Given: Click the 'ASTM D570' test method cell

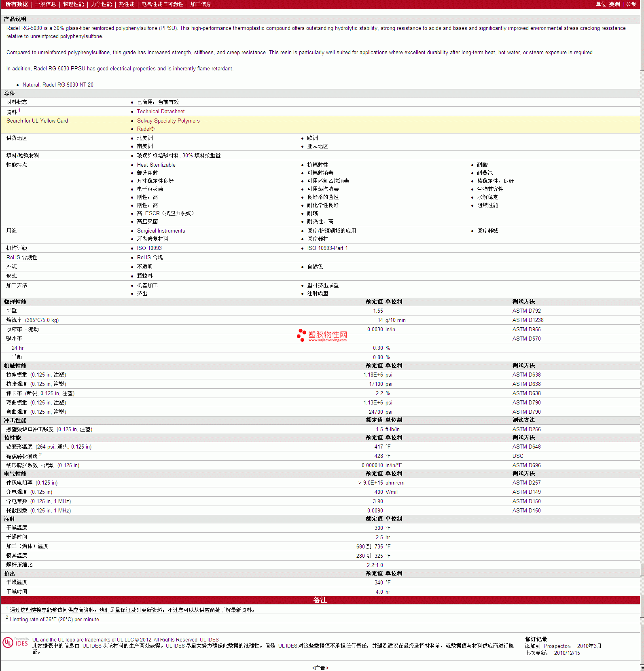Looking at the screenshot, I should tap(526, 339).
